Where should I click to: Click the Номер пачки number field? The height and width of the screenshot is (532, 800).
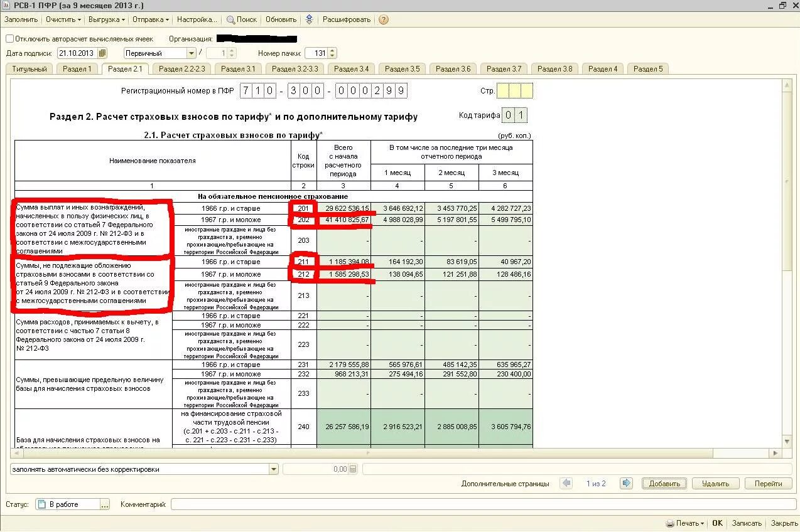316,53
